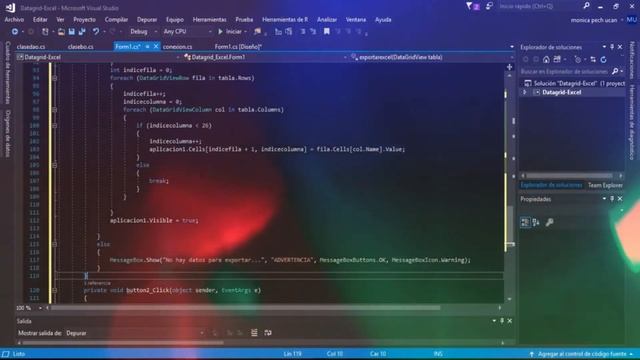Click the Save (Guardar) toolbar icon
Image resolution: width=640 pixels, height=360 pixels.
point(71,31)
